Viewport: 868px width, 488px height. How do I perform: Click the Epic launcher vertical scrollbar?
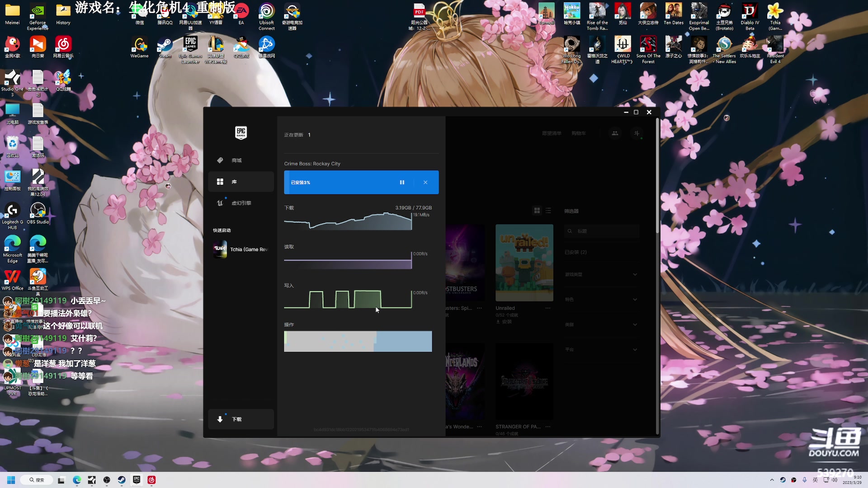coord(657,176)
